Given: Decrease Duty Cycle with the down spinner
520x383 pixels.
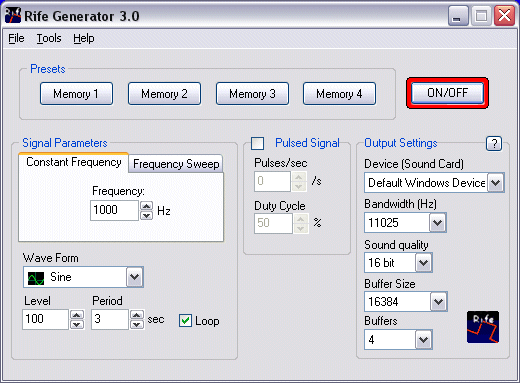Looking at the screenshot, I should pyautogui.click(x=301, y=228).
